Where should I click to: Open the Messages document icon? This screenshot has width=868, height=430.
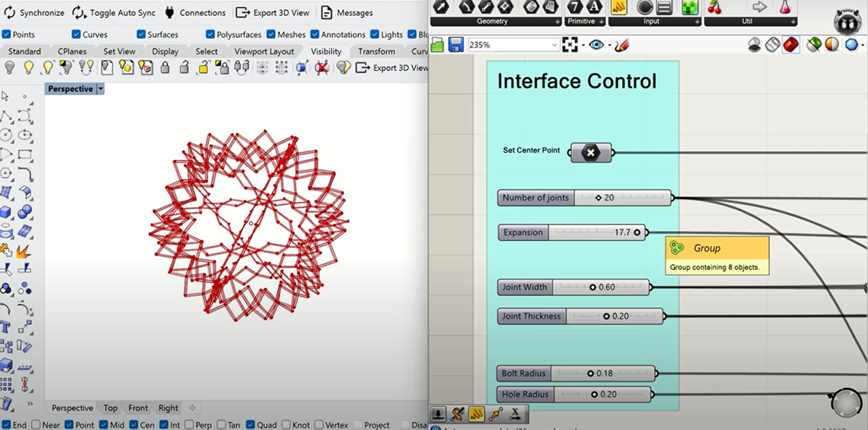click(326, 12)
